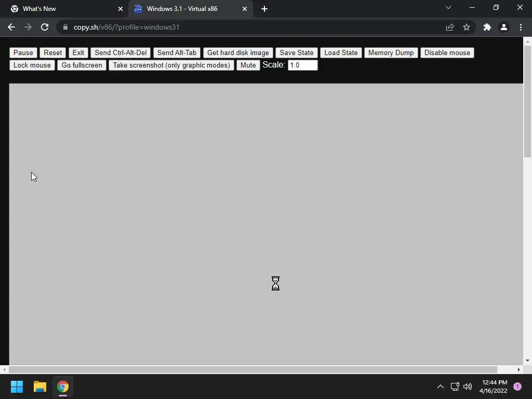Reload the current page
The image size is (532, 399).
[45, 27]
